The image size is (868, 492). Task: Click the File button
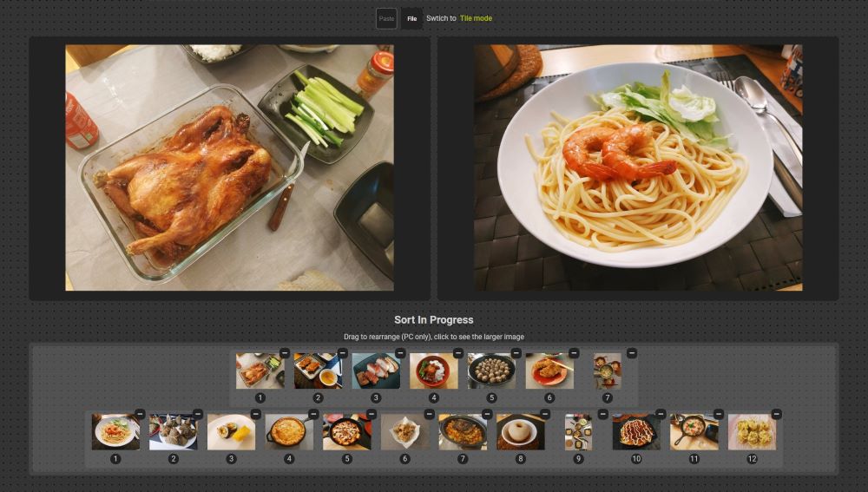[x=411, y=18]
